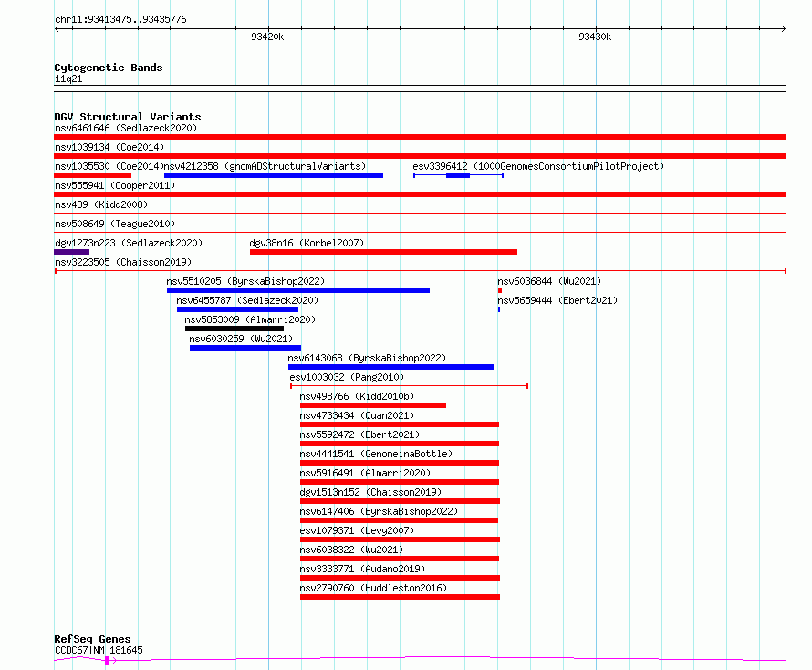Click the nsv4212358 gnomADStructuralVariants label
Screen dimensions: 812x670
[x=265, y=166]
